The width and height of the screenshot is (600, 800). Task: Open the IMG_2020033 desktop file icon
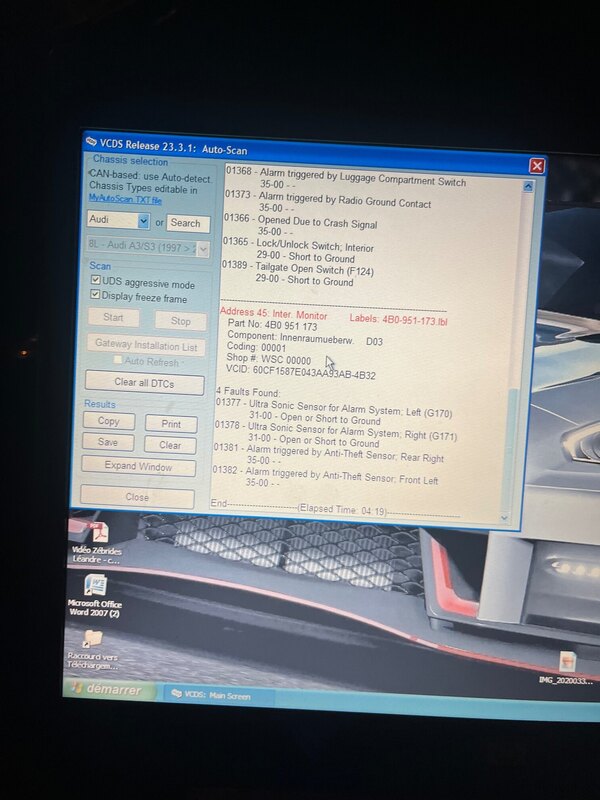pyautogui.click(x=567, y=662)
